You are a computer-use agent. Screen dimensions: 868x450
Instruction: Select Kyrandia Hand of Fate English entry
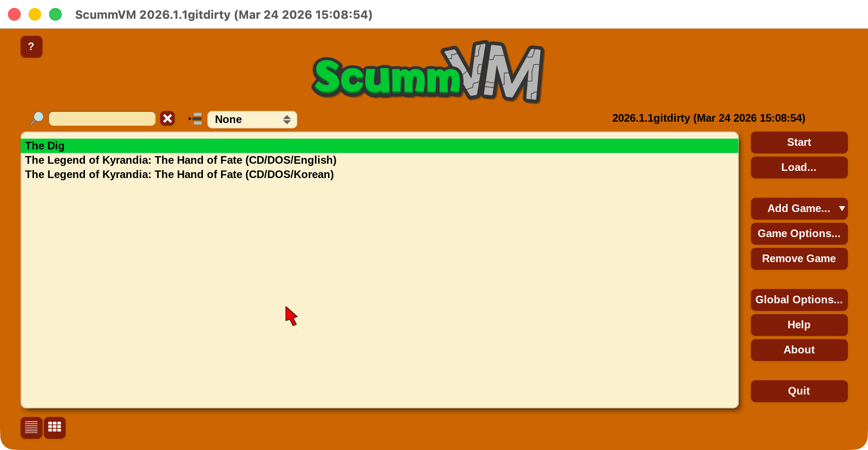pyautogui.click(x=181, y=160)
